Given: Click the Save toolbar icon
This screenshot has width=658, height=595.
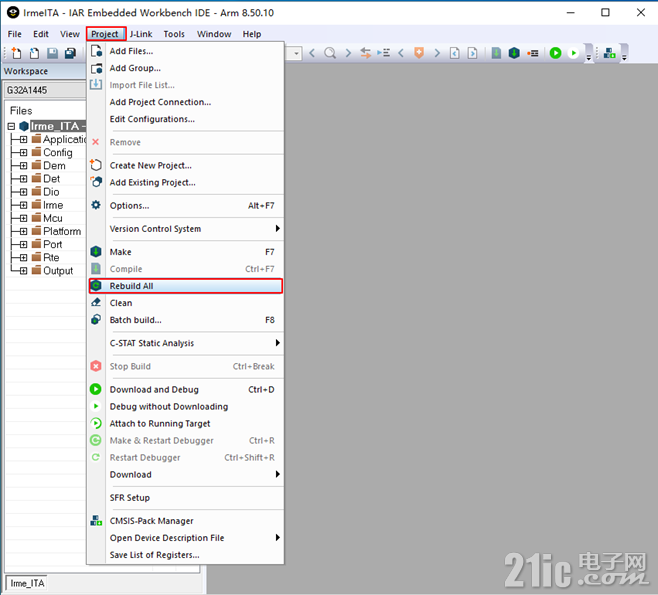Looking at the screenshot, I should (x=52, y=53).
